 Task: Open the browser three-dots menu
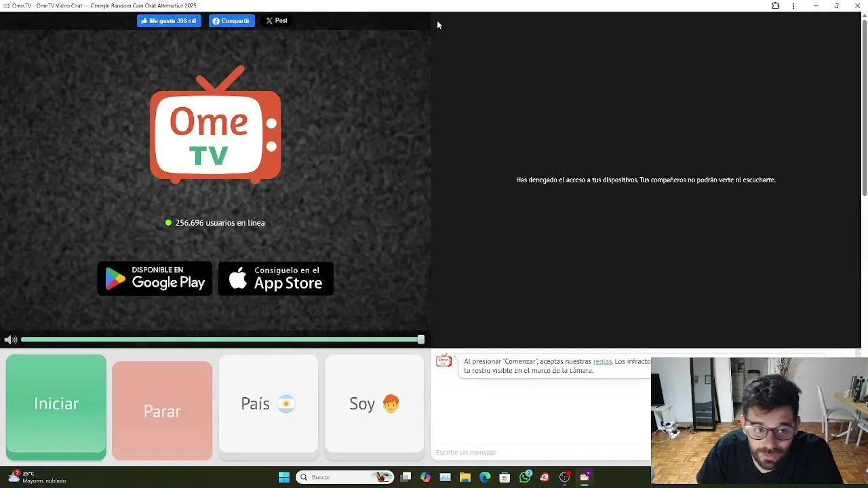click(793, 6)
